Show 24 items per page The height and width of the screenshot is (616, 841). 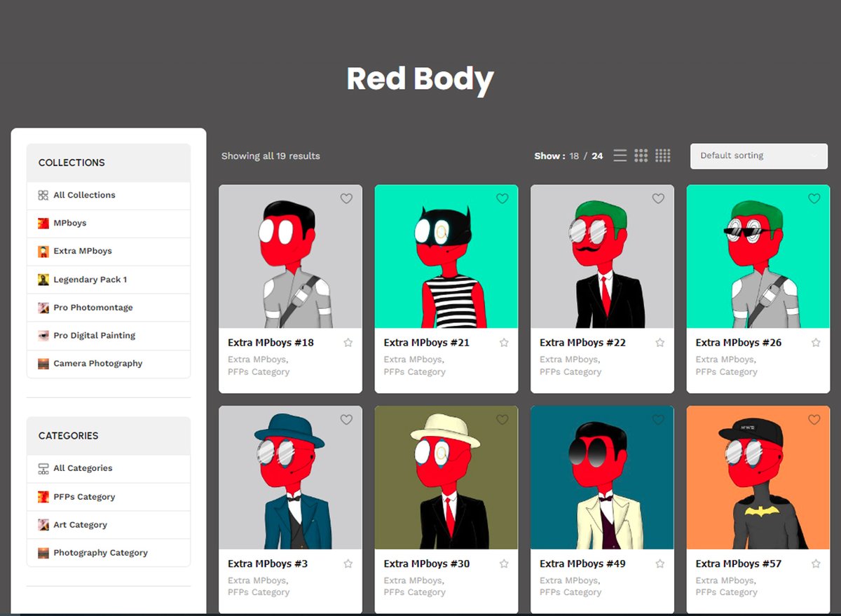click(x=597, y=156)
